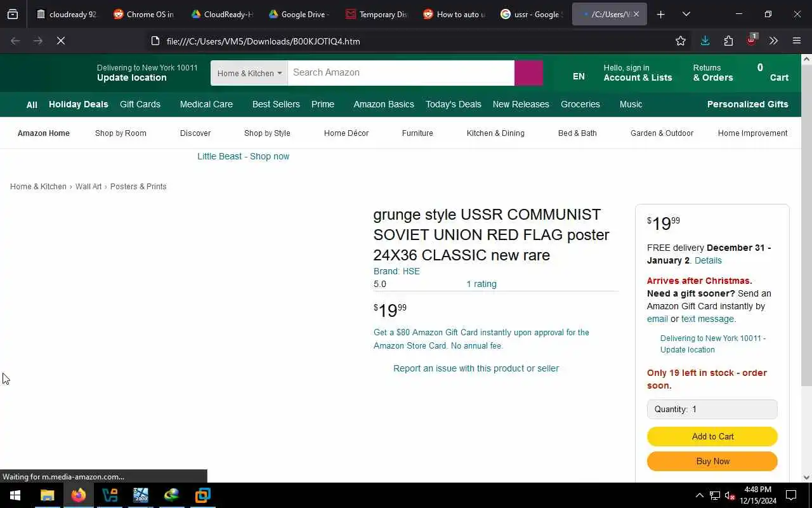Switch to the CloudReady-H Drive tab
812x508 pixels.
[x=221, y=14]
